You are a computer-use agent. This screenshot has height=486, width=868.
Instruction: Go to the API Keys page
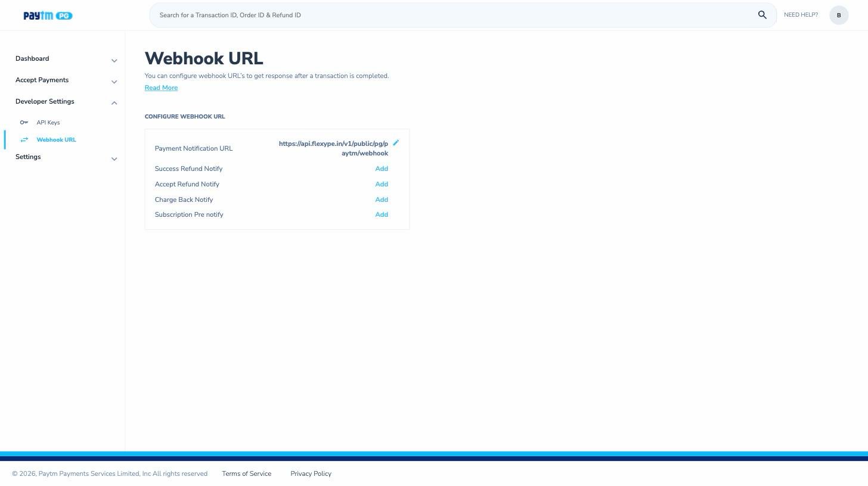[x=48, y=123]
